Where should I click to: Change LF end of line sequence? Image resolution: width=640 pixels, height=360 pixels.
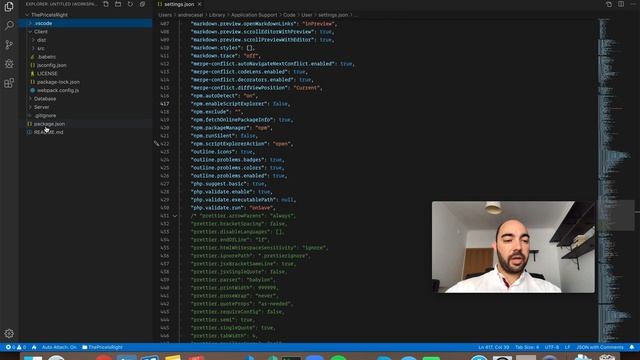pyautogui.click(x=567, y=347)
